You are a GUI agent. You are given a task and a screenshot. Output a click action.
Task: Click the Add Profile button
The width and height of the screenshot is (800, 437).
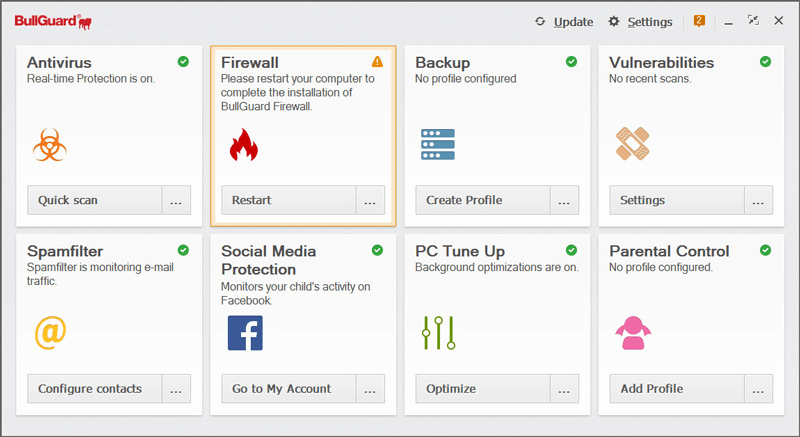[x=676, y=388]
